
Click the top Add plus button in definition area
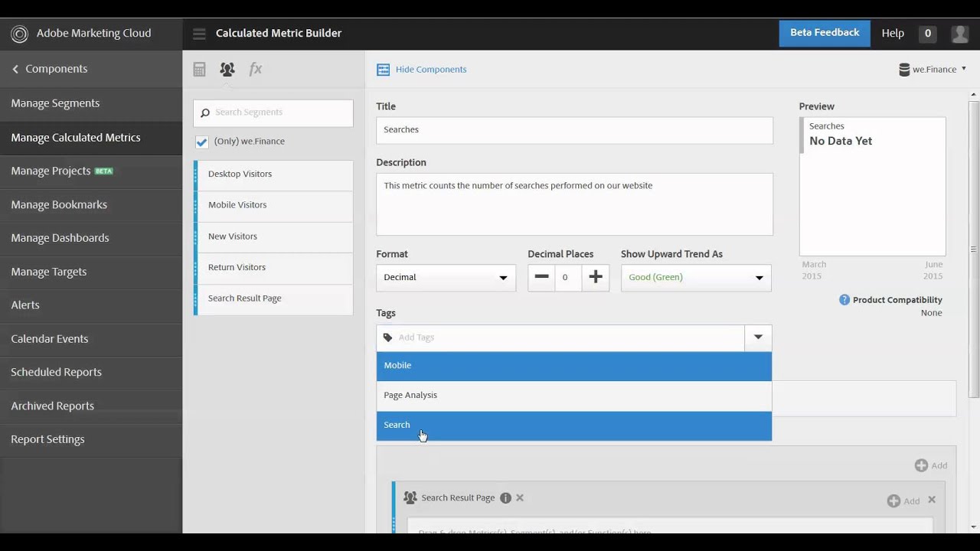pyautogui.click(x=931, y=465)
